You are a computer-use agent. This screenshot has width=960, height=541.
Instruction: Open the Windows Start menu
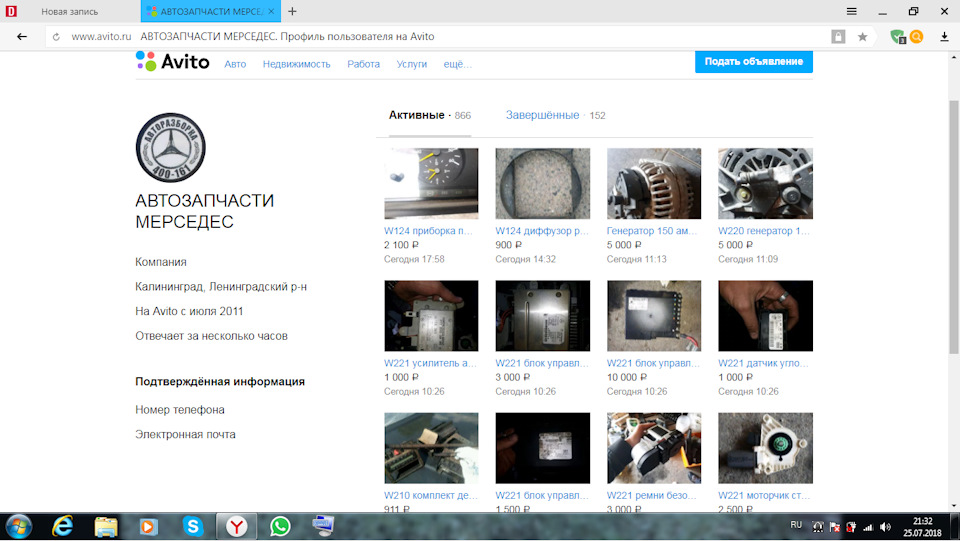18,526
